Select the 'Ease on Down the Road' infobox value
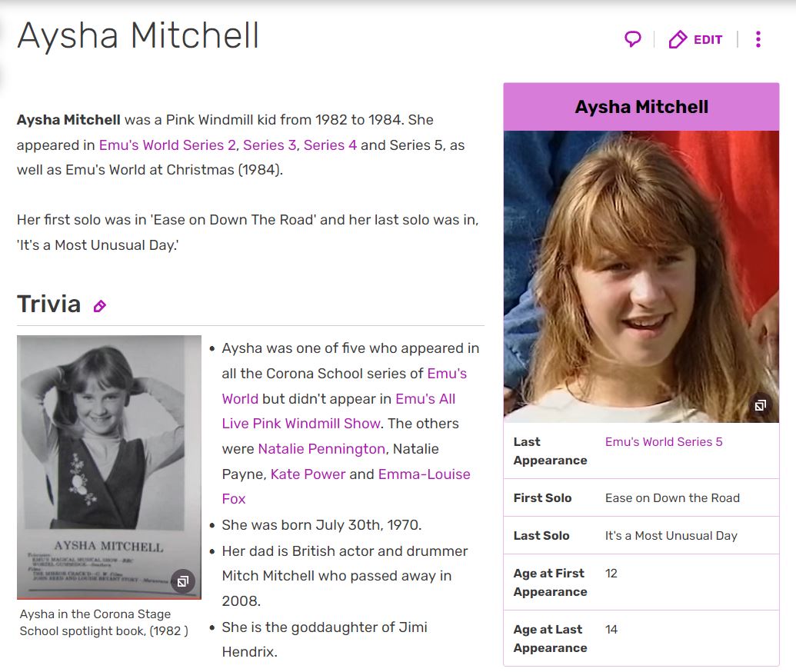 pyautogui.click(x=672, y=498)
